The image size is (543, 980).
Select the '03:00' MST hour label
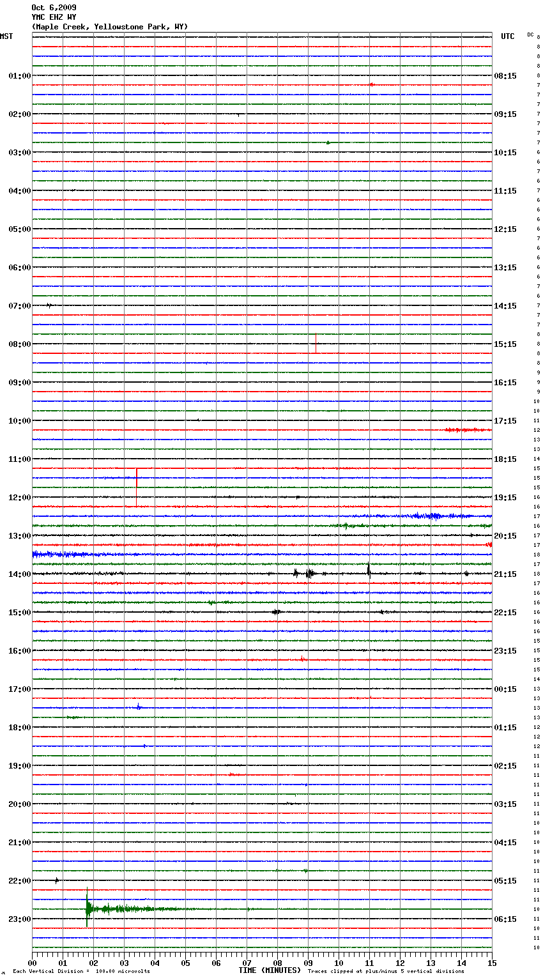pyautogui.click(x=20, y=153)
